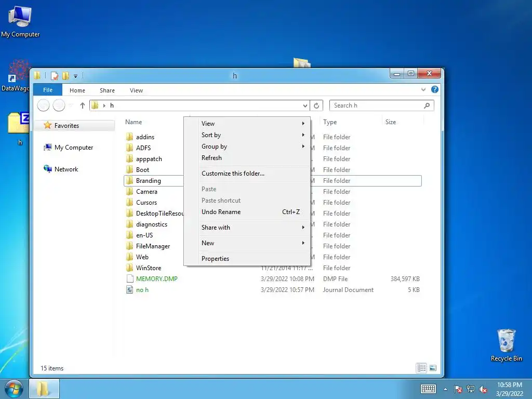The image size is (532, 399).
Task: Select the no h journal document icon
Action: coord(129,290)
